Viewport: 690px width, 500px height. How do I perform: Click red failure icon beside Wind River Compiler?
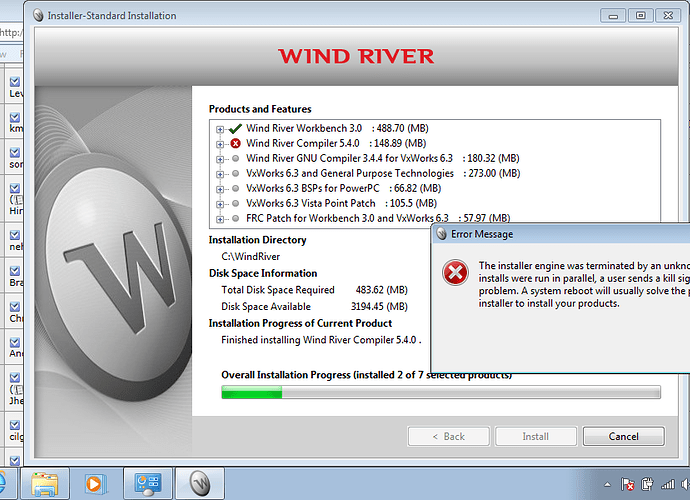point(236,143)
